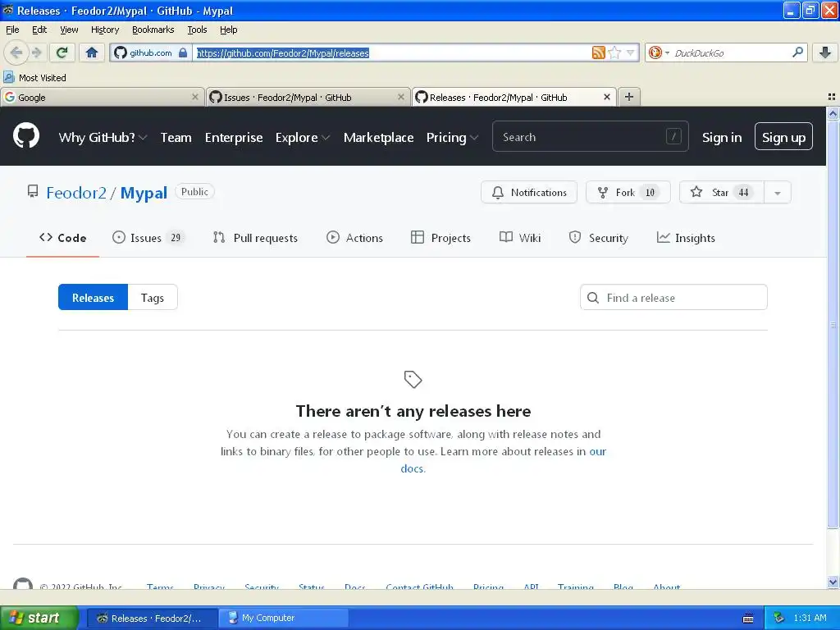840x630 pixels.
Task: Open the Star lists dropdown arrow
Action: point(778,192)
